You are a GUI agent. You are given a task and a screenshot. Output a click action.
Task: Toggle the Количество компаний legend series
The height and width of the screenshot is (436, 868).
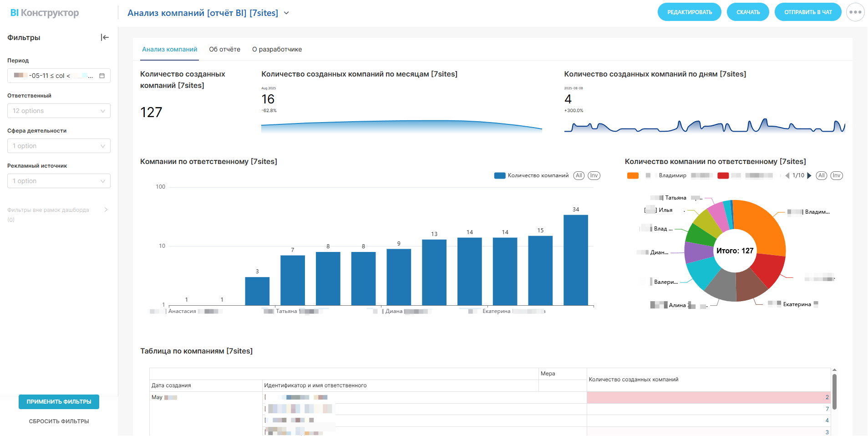(500, 176)
